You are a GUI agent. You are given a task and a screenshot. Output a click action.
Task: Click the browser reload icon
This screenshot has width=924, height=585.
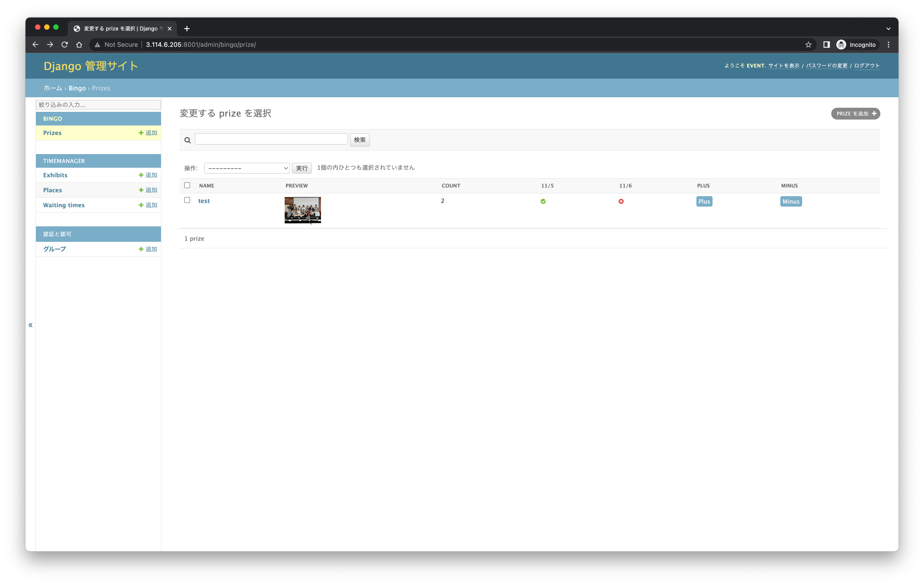[65, 45]
